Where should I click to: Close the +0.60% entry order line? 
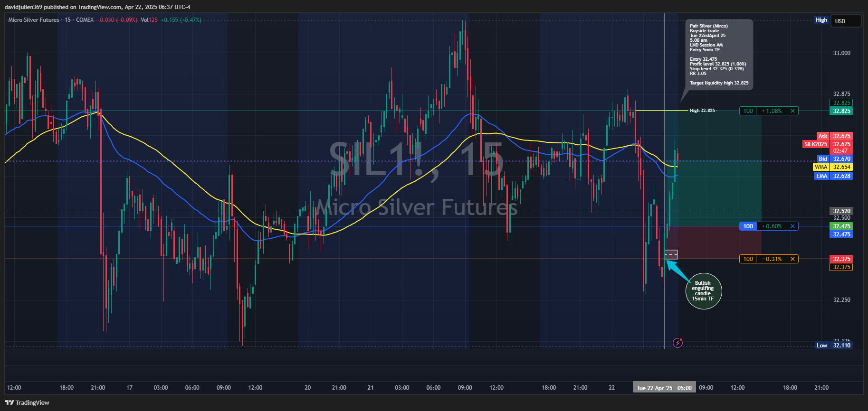792,226
